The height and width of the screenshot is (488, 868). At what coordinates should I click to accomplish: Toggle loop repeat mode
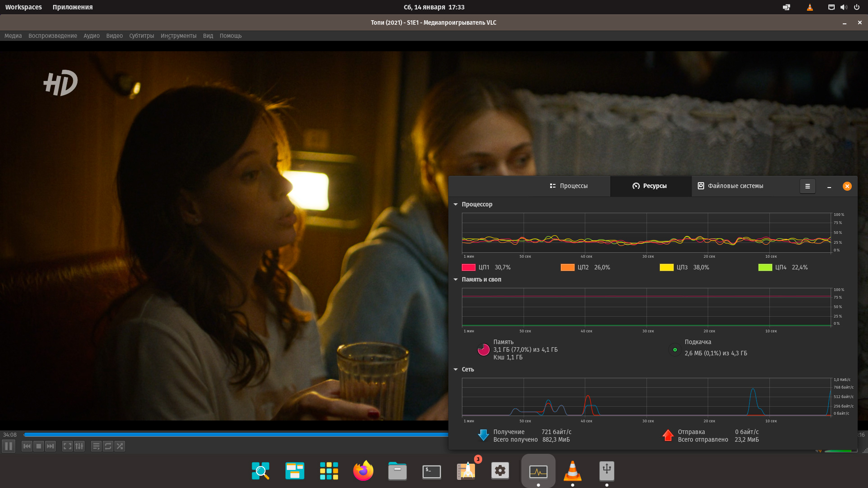tap(108, 446)
